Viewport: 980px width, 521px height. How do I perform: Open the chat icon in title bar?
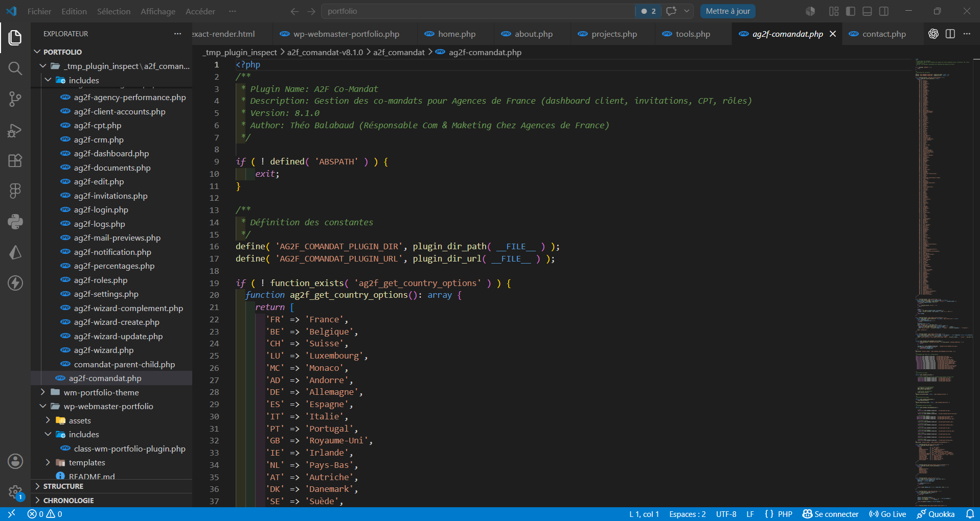point(671,11)
